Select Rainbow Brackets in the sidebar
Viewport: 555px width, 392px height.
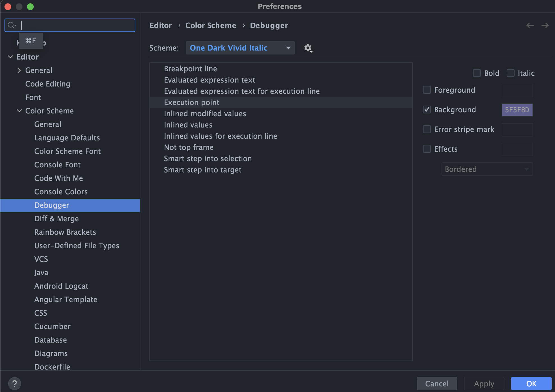[x=65, y=232]
